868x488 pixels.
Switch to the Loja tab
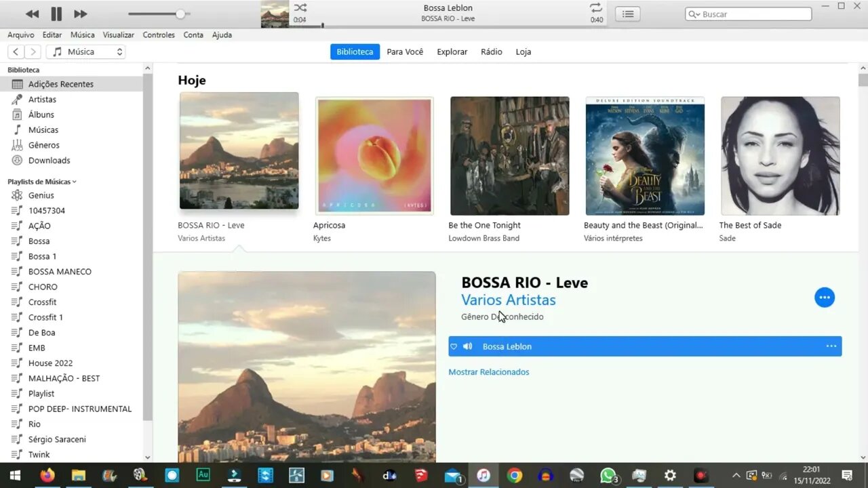(x=524, y=52)
